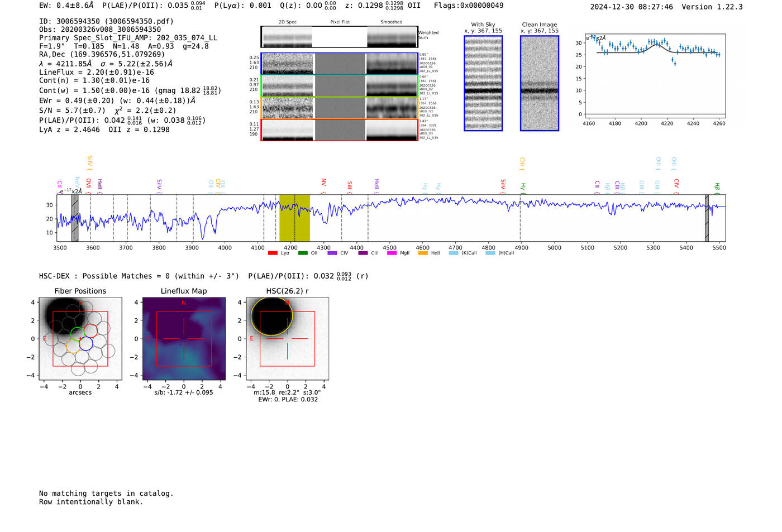Select the magenta MgII legend swatch

pyautogui.click(x=392, y=253)
